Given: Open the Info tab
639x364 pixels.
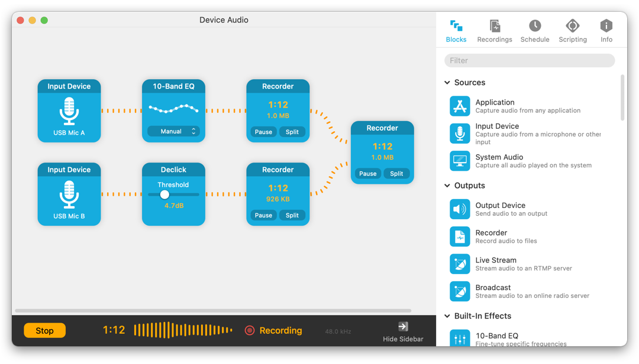Looking at the screenshot, I should [606, 31].
